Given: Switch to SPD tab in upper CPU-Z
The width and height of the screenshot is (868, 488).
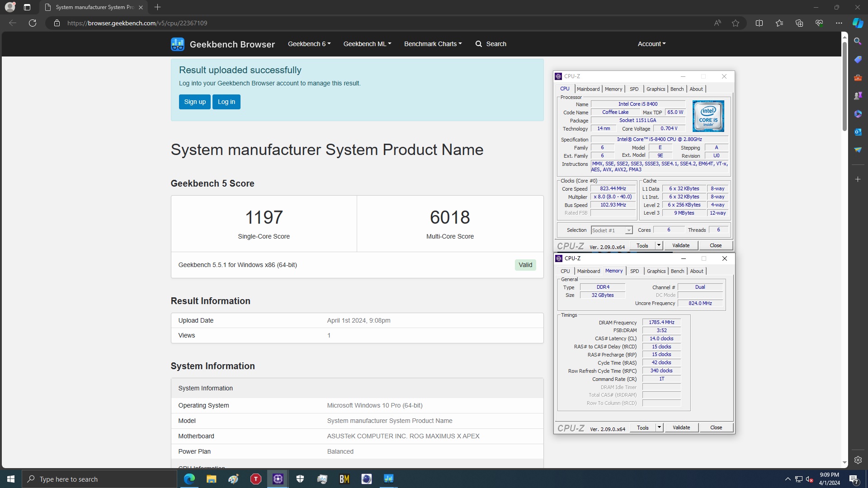Looking at the screenshot, I should tap(634, 89).
